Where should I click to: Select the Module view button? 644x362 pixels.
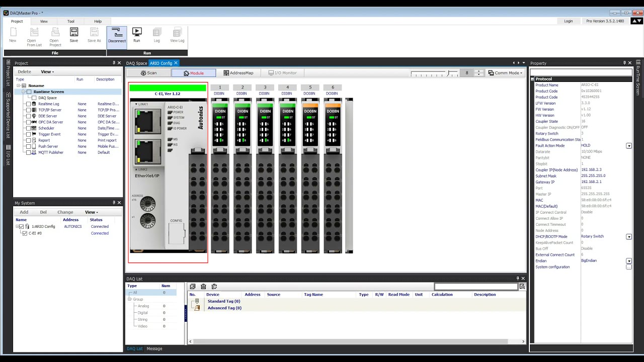click(x=194, y=73)
